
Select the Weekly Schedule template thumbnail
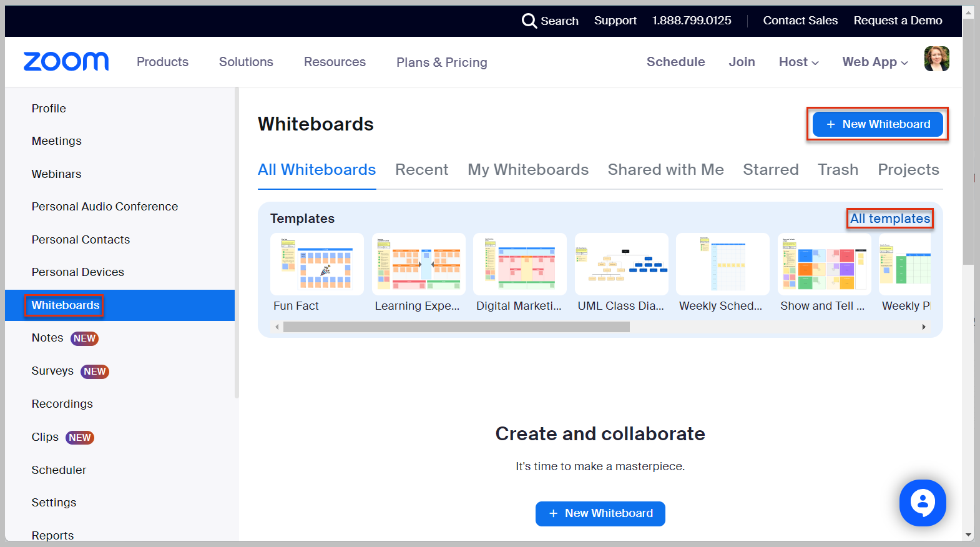pos(723,264)
